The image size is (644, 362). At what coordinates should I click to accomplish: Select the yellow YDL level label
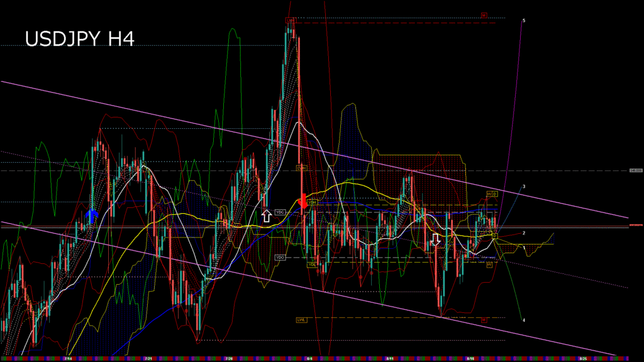tap(312, 265)
